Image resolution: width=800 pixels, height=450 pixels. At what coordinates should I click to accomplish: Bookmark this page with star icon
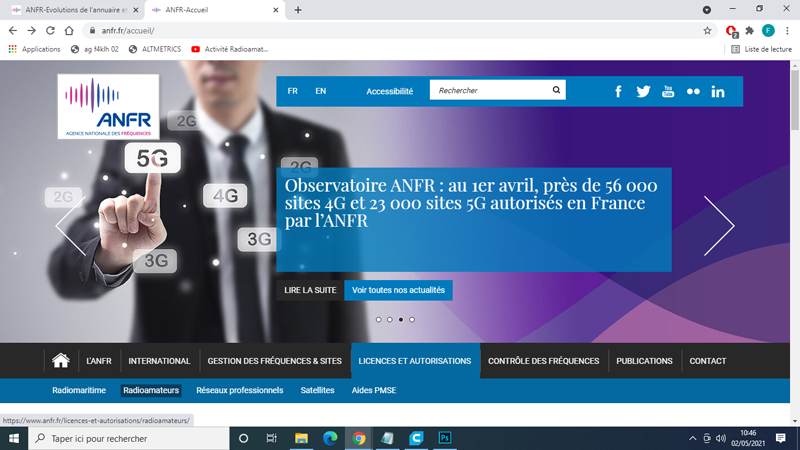point(707,31)
